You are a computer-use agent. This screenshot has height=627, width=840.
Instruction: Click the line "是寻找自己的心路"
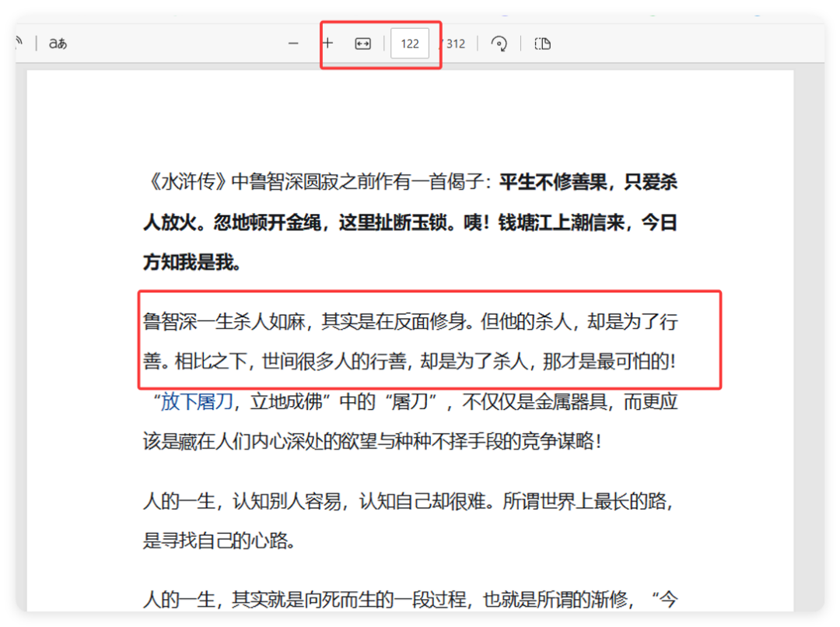(x=219, y=541)
